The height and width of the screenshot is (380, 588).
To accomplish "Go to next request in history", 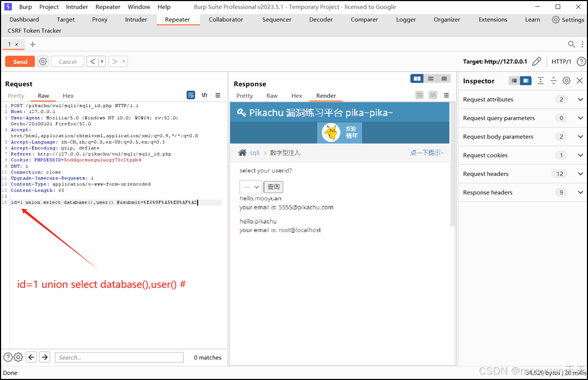I will 114,61.
